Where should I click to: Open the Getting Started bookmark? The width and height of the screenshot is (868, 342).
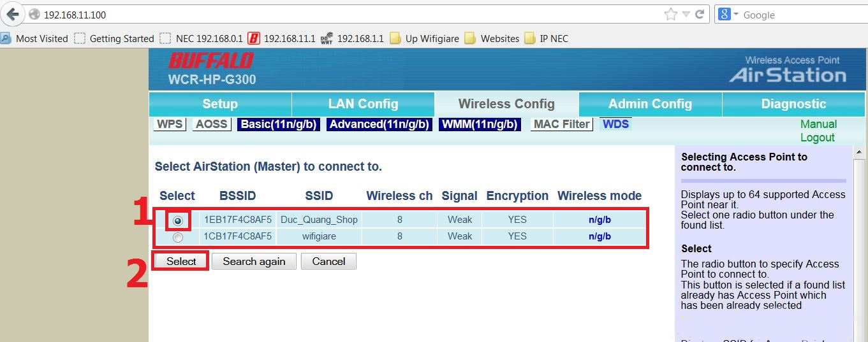point(114,38)
